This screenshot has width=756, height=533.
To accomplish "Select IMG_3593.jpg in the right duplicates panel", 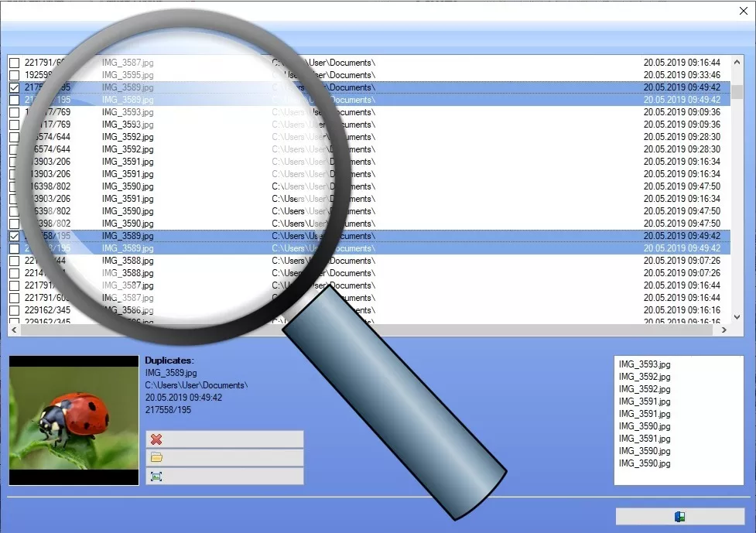I will point(642,364).
